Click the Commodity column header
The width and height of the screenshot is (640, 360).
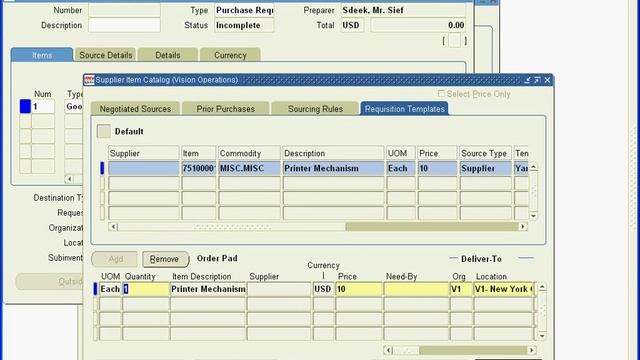click(x=249, y=153)
